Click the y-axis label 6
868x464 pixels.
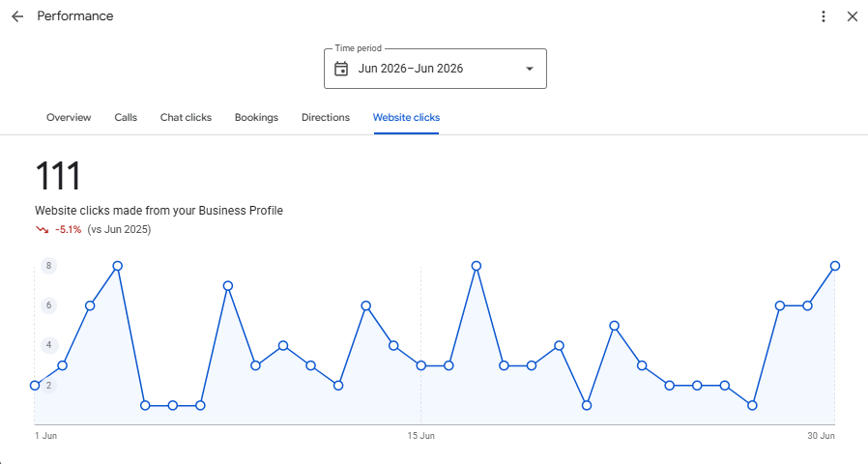(48, 305)
